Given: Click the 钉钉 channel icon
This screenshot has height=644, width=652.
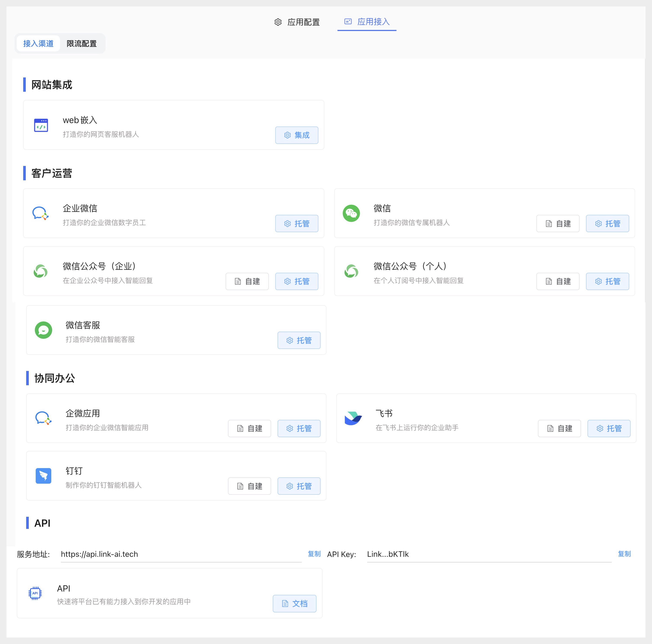Looking at the screenshot, I should [43, 476].
